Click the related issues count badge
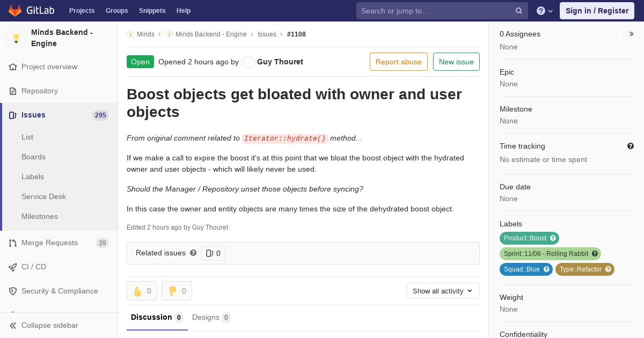 point(213,253)
